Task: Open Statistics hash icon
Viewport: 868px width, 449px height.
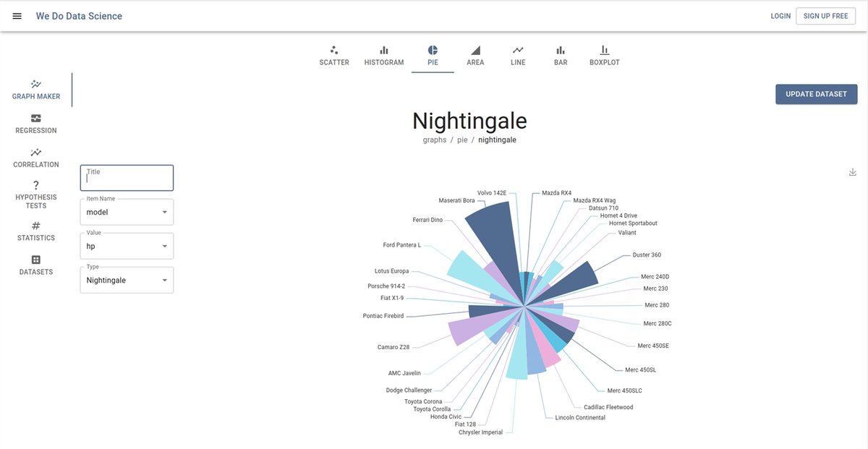Action: (x=36, y=226)
